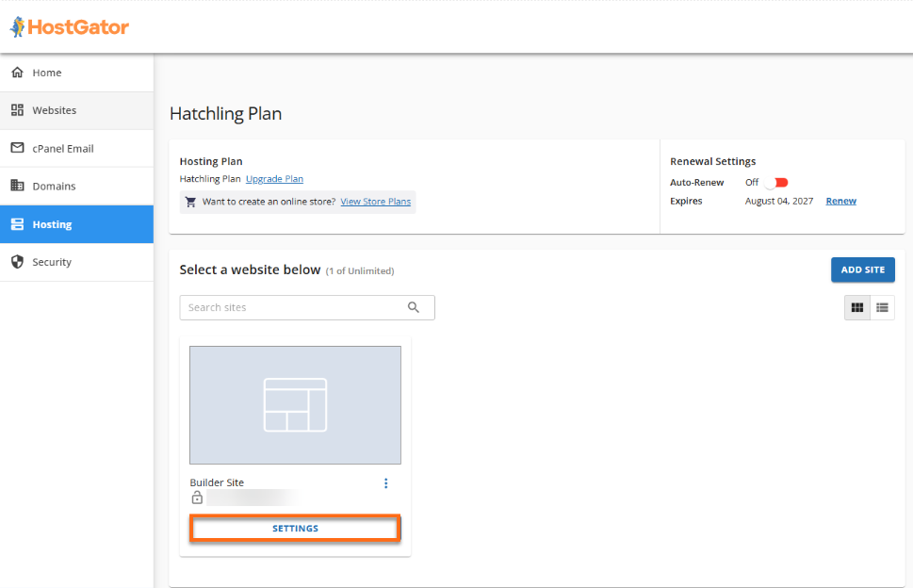Viewport: 913px width, 588px height.
Task: Open Builder Site SETTINGS button
Action: (295, 529)
